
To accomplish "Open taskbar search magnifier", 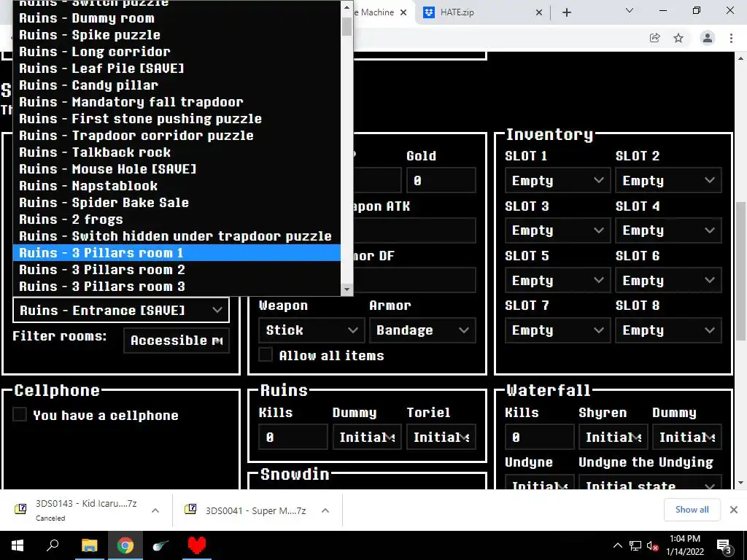I will point(53,545).
